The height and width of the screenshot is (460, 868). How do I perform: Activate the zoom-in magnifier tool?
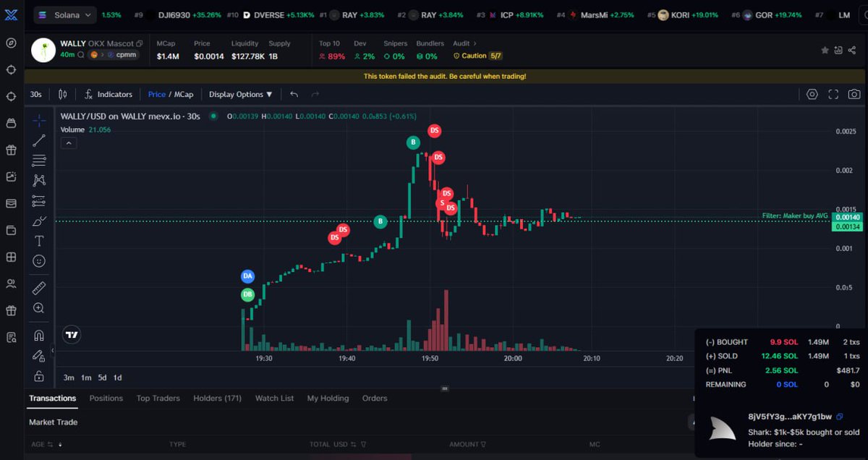[39, 308]
